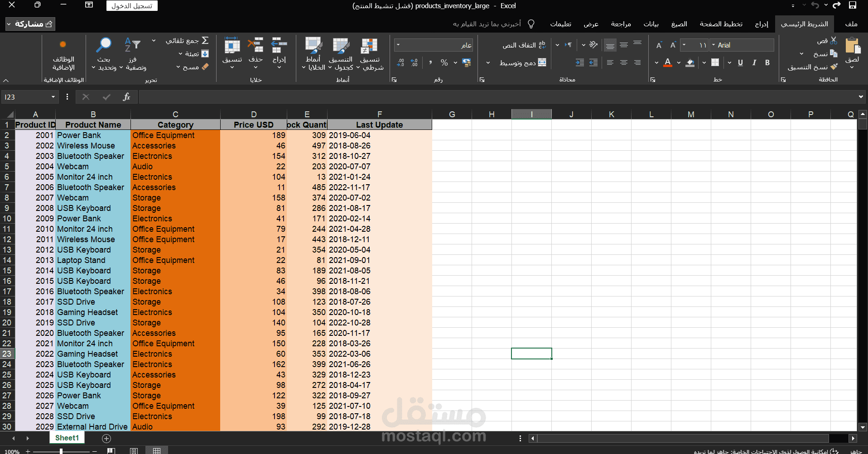
Task: Click AutoSum (جمع تلقائي) sigma icon
Action: coord(205,40)
